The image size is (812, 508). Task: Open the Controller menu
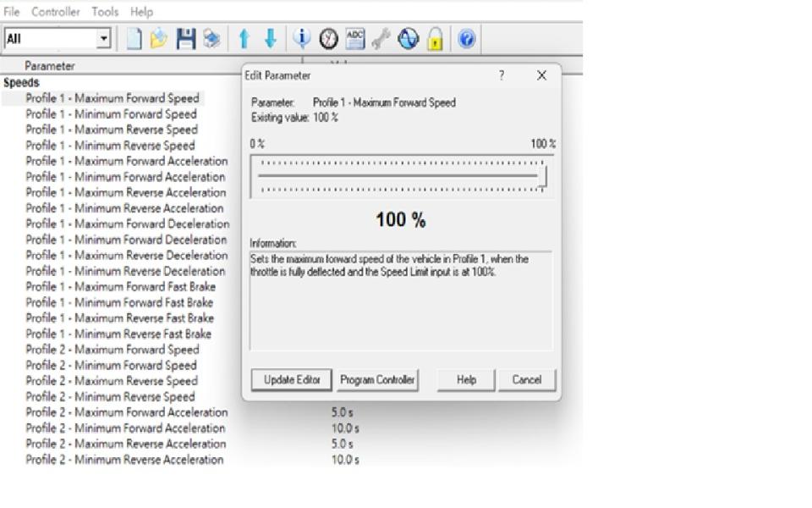[x=56, y=12]
